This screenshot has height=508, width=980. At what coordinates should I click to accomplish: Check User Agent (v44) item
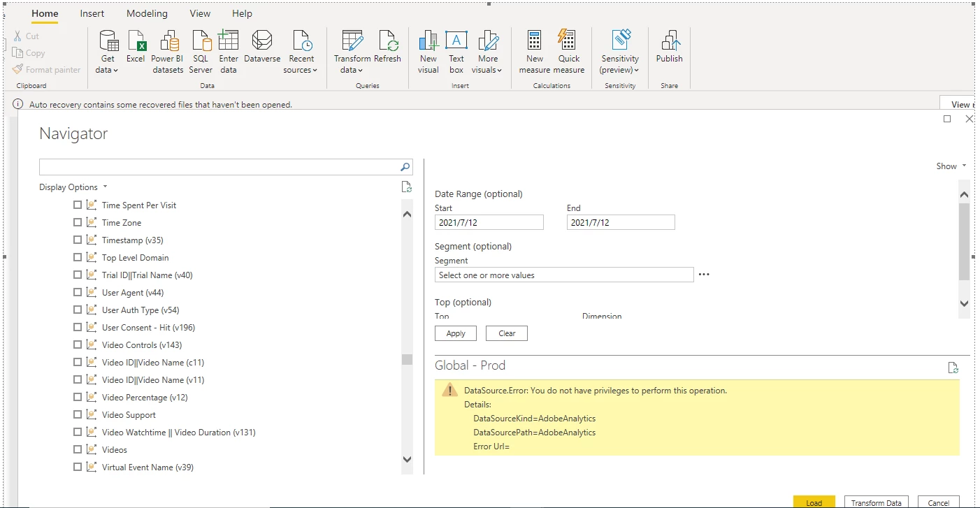78,292
